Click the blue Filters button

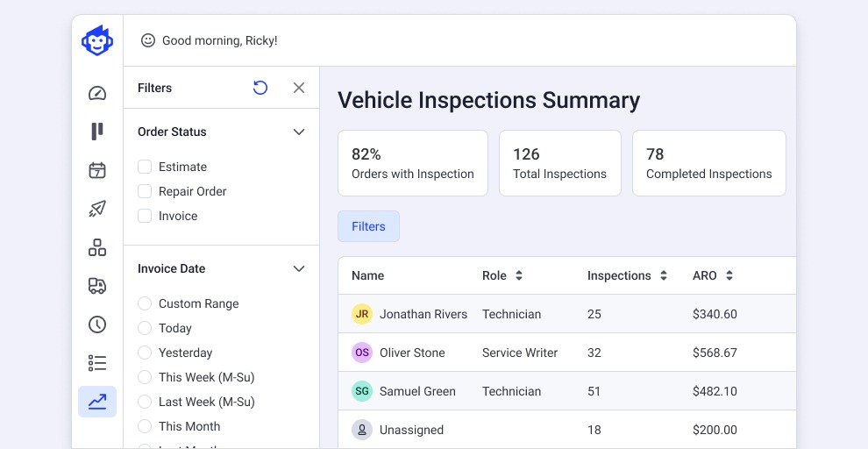[x=368, y=226]
